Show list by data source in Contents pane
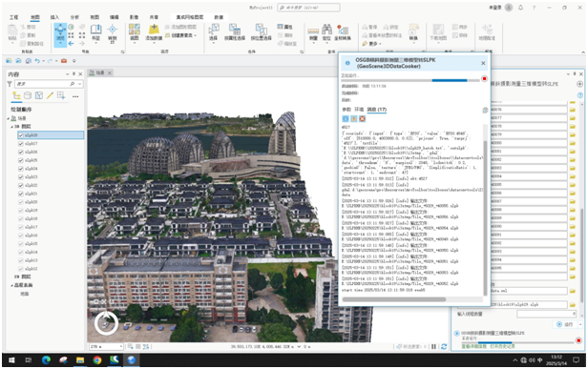 tap(28, 96)
